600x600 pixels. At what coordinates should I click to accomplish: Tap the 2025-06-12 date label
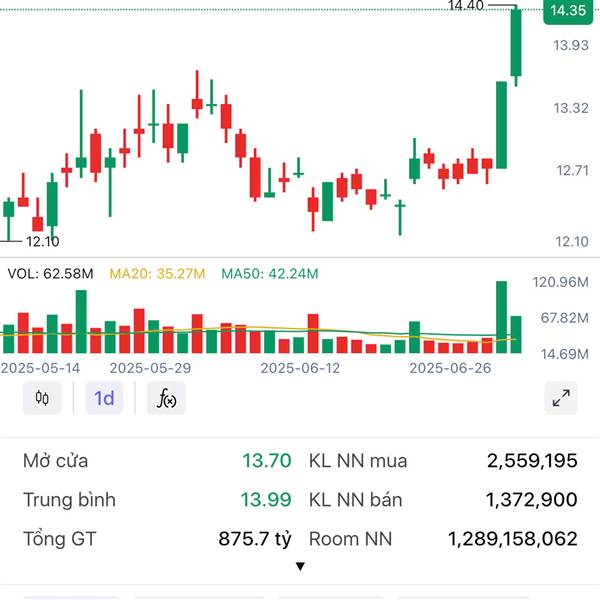click(300, 368)
